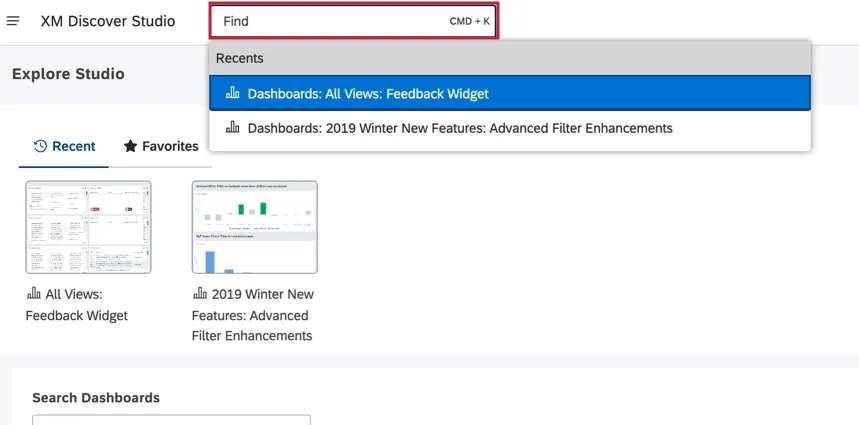
Task: Click dashboard icon beside Advanced Filter Enhancements result
Action: click(x=233, y=128)
